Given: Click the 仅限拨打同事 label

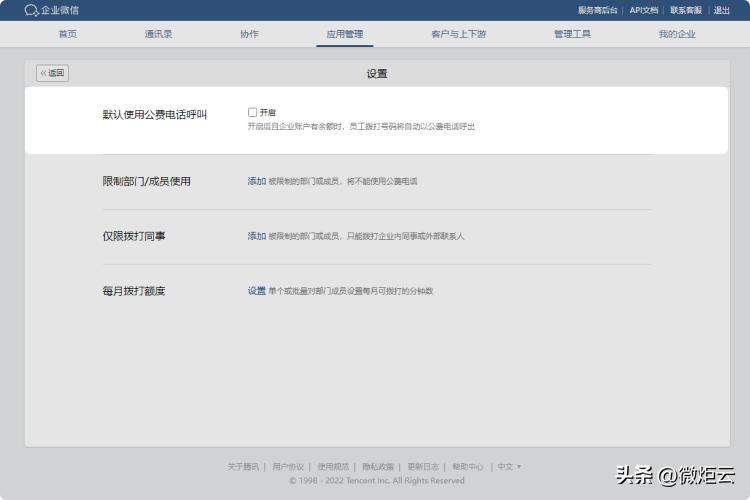Looking at the screenshot, I should click(134, 236).
